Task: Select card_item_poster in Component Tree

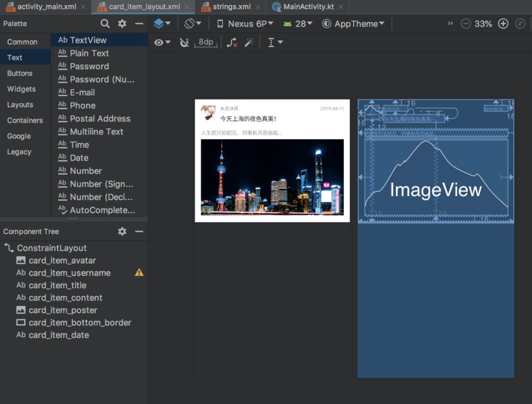Action: (63, 310)
